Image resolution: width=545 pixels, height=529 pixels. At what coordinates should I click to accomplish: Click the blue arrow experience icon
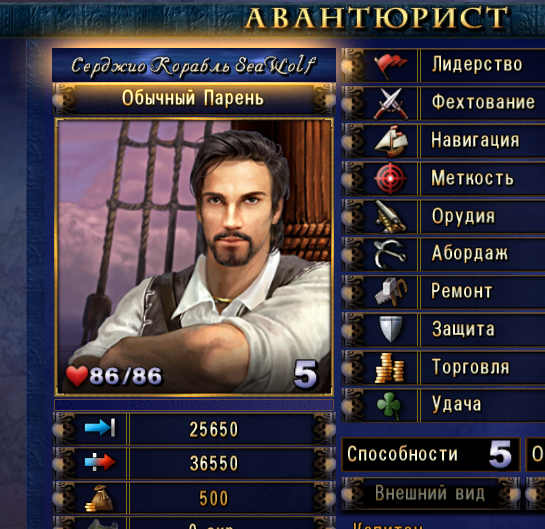point(100,428)
